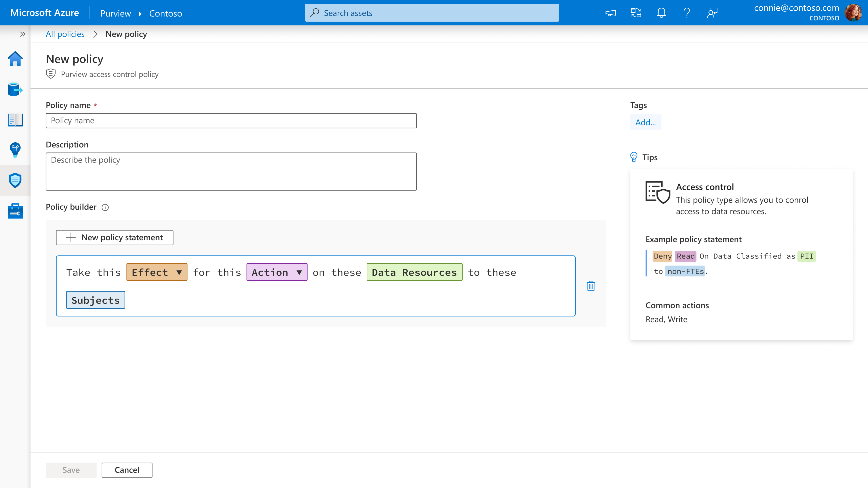868x488 pixels.
Task: Focus the Policy name input field
Action: (231, 121)
